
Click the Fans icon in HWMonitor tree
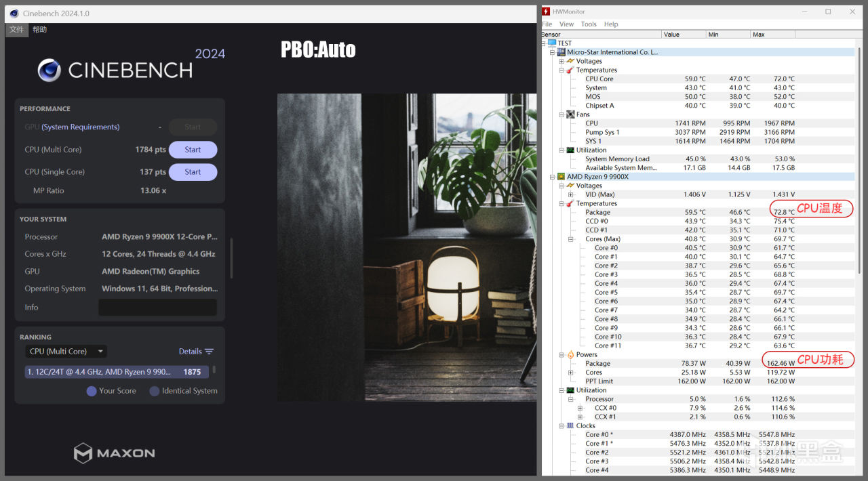click(x=570, y=114)
